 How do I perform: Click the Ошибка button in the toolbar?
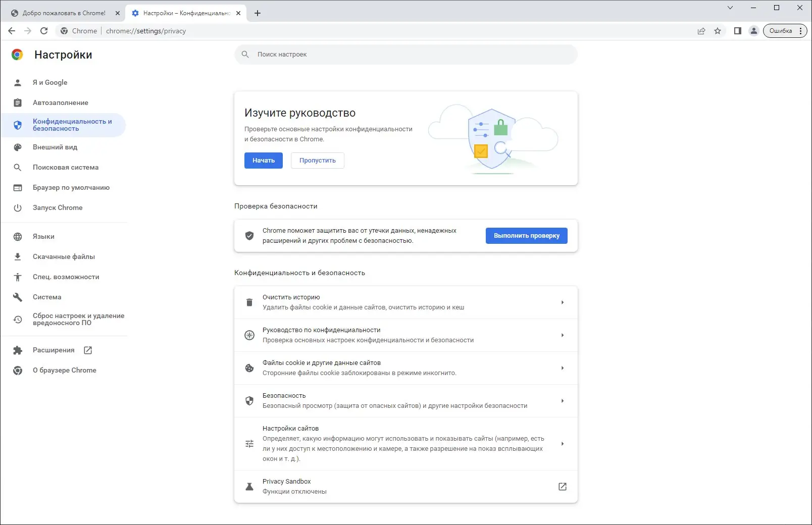(782, 31)
